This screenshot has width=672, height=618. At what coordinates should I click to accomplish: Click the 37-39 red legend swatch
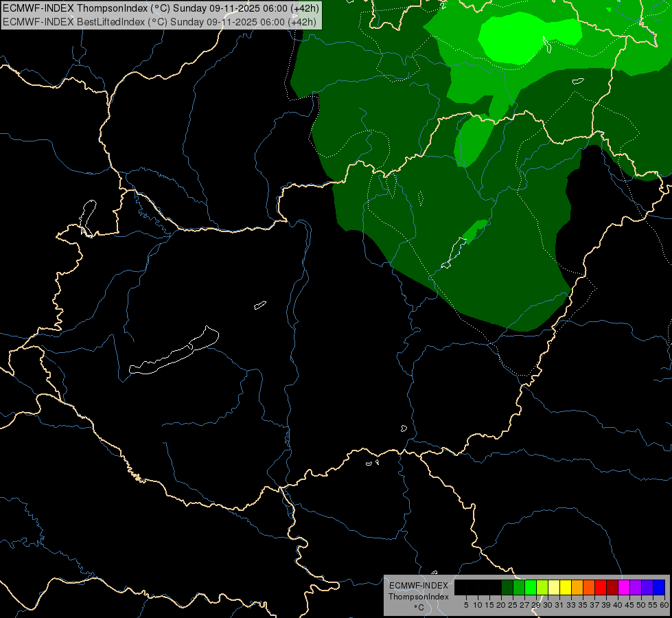601,587
